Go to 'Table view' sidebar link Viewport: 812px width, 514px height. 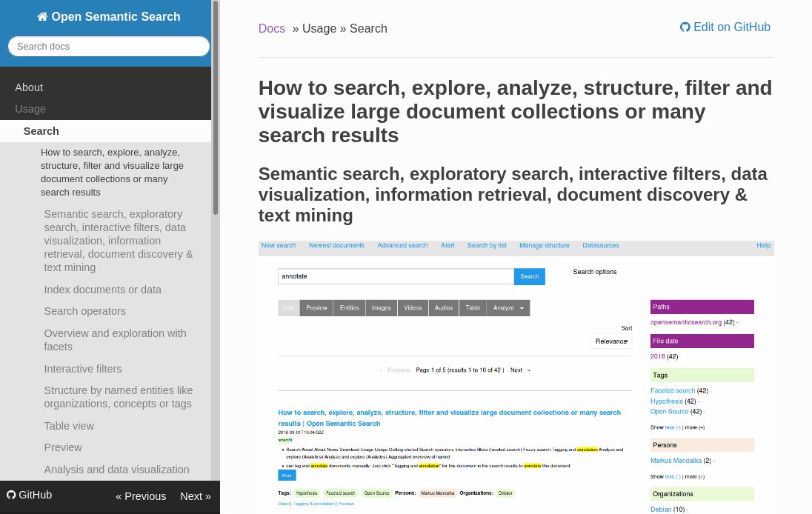[69, 426]
